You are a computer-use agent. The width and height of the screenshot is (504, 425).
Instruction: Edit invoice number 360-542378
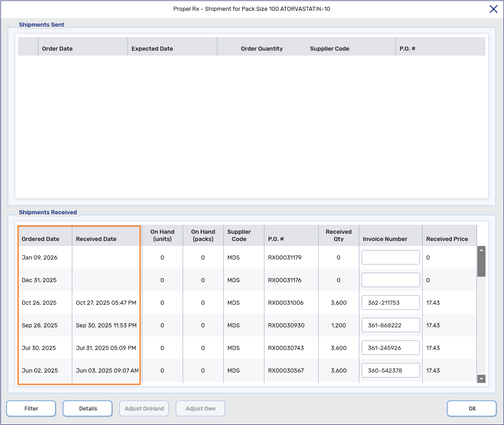(391, 370)
